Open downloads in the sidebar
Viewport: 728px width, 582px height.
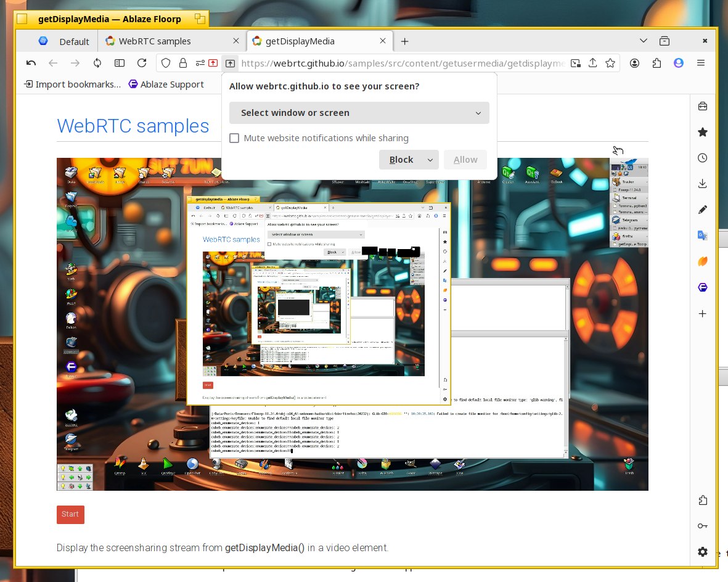coord(703,184)
